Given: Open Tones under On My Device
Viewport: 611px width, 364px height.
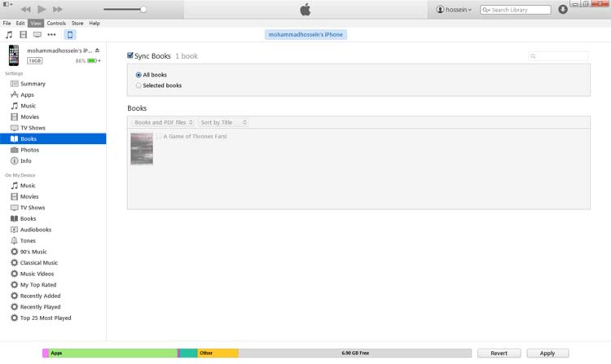Looking at the screenshot, I should 53,241.
